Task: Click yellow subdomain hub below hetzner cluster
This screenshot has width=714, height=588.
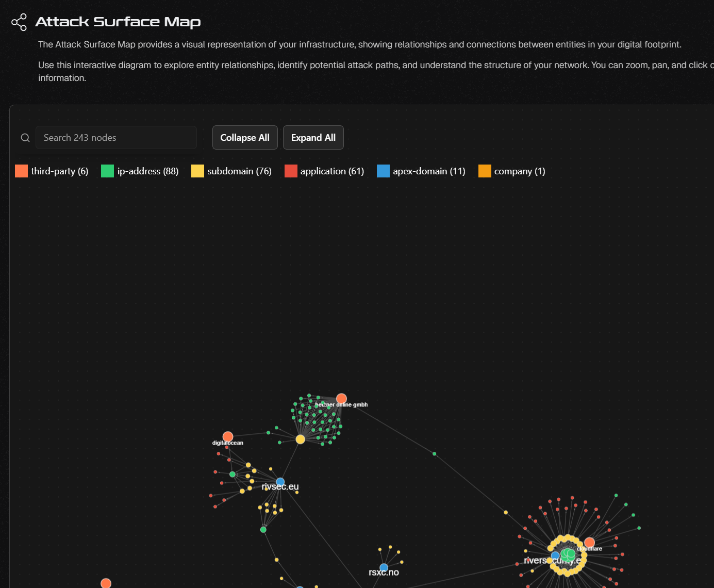Action: pos(301,439)
